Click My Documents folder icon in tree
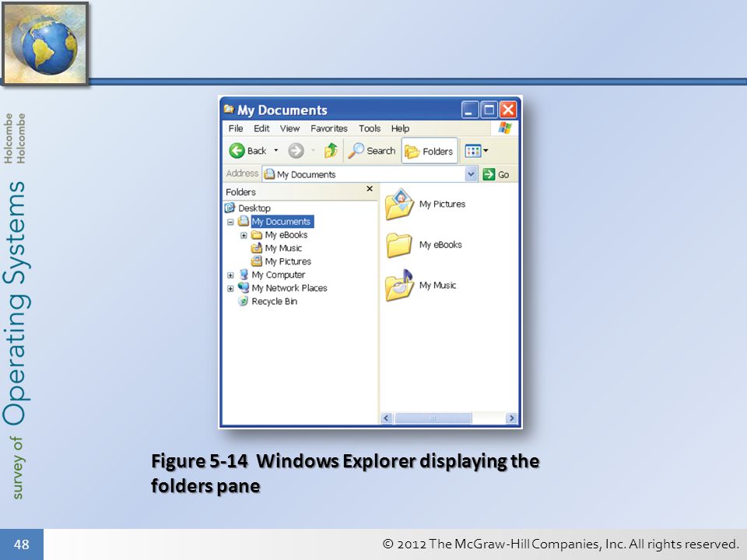Viewport: 747px width, 560px height. point(244,221)
